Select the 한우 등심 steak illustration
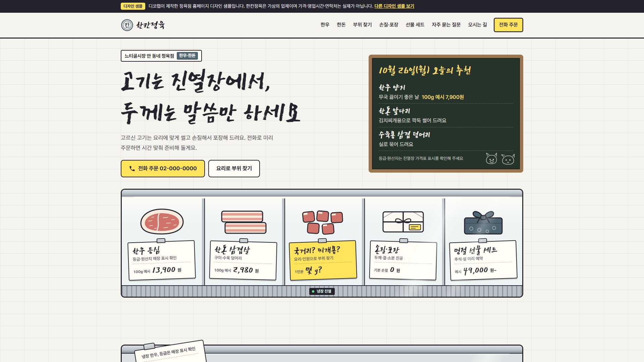This screenshot has height=362, width=644. click(162, 222)
